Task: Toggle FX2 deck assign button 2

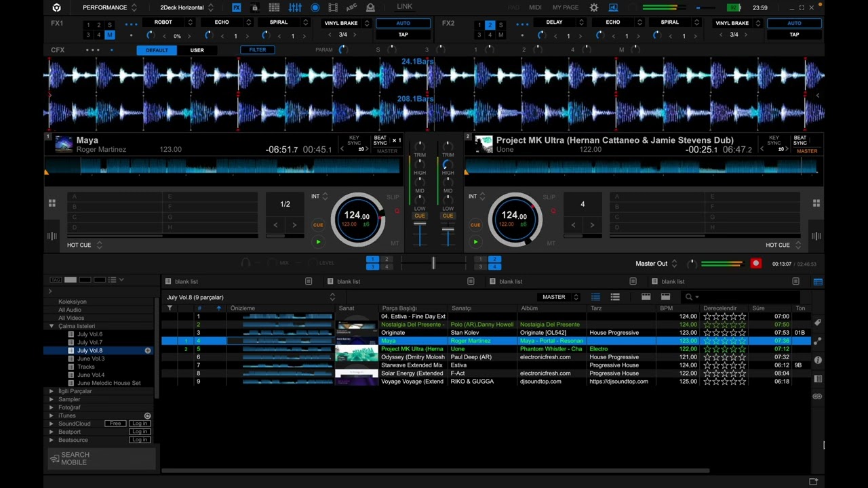Action: click(x=490, y=25)
